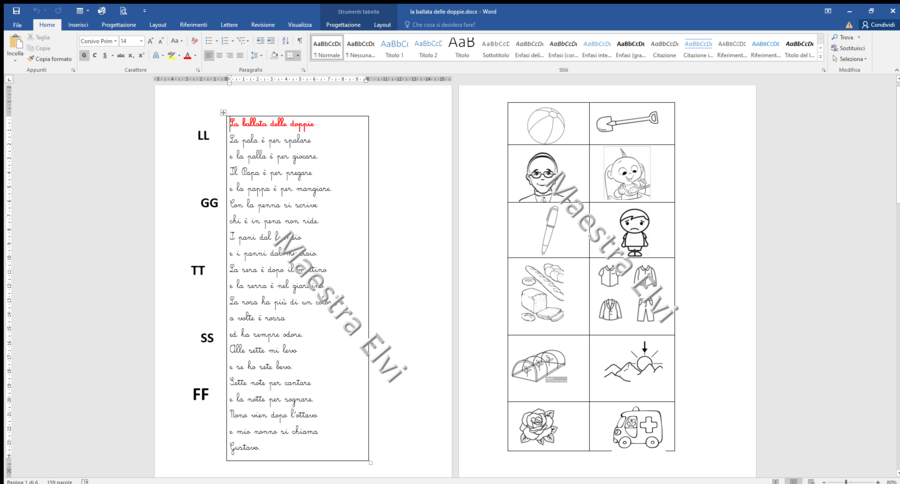Toggle paragraph marks display
Screen dimensions: 900x484
click(x=300, y=41)
